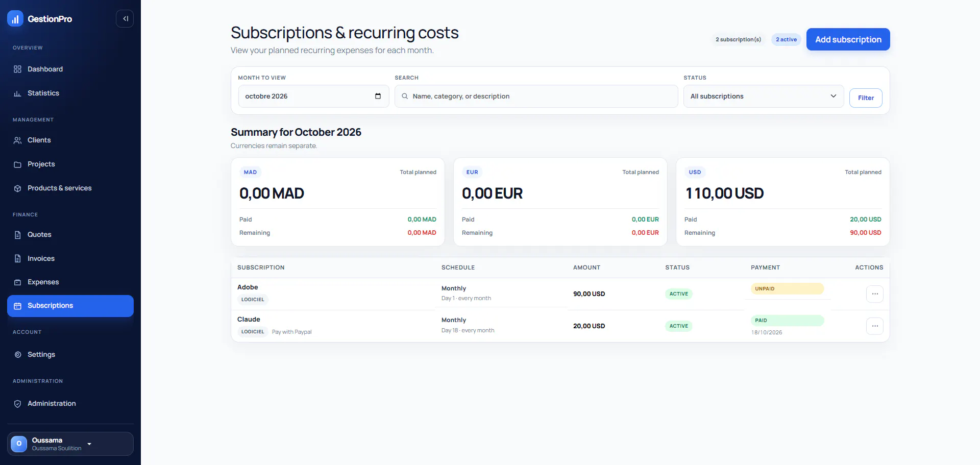Go to Statistics page
The height and width of the screenshot is (465, 980).
tap(70, 93)
